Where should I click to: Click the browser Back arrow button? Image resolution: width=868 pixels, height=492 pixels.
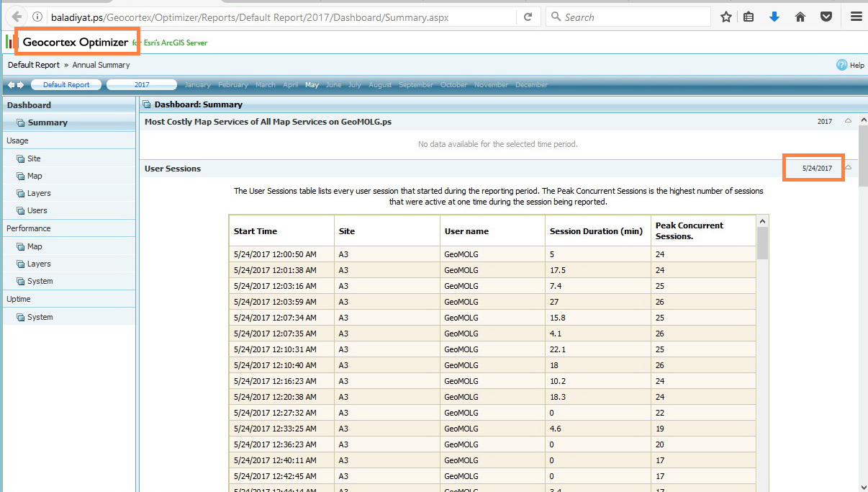[17, 17]
